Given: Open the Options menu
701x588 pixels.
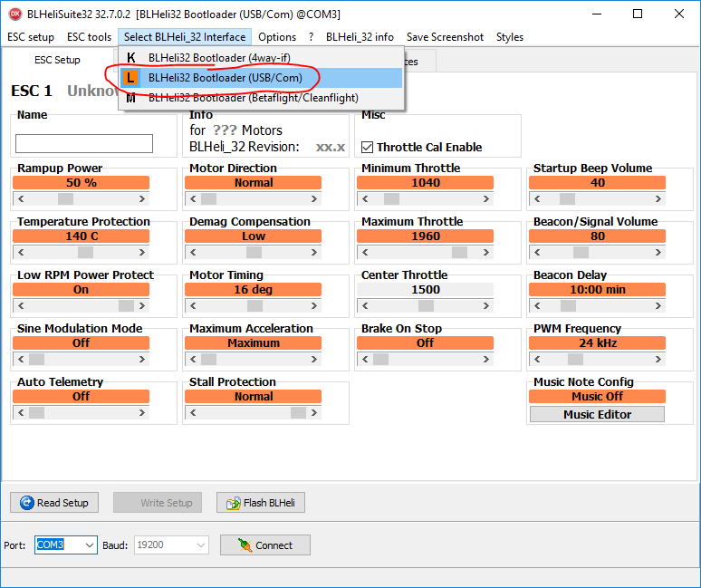Looking at the screenshot, I should 277,37.
